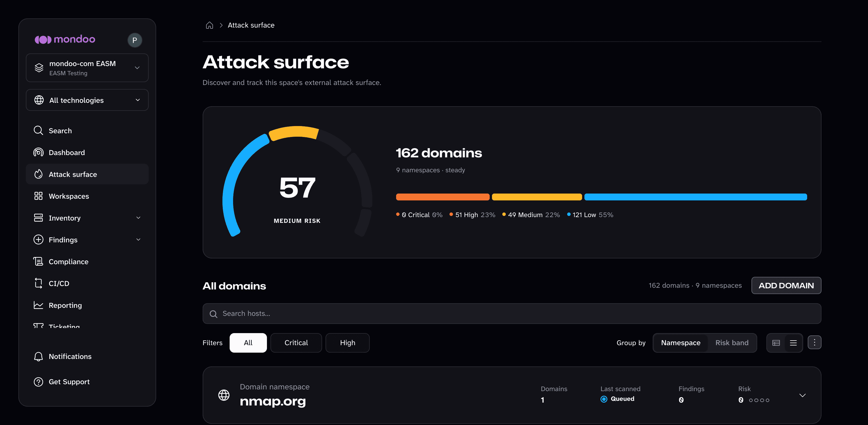This screenshot has height=425, width=868.
Task: Open Compliance in the sidebar
Action: point(87,262)
